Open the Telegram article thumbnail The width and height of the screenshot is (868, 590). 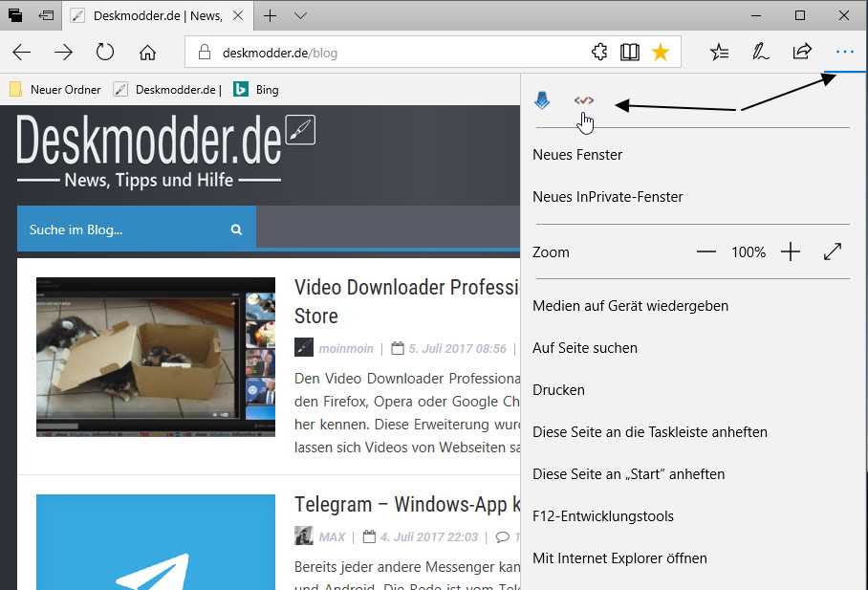[x=156, y=542]
